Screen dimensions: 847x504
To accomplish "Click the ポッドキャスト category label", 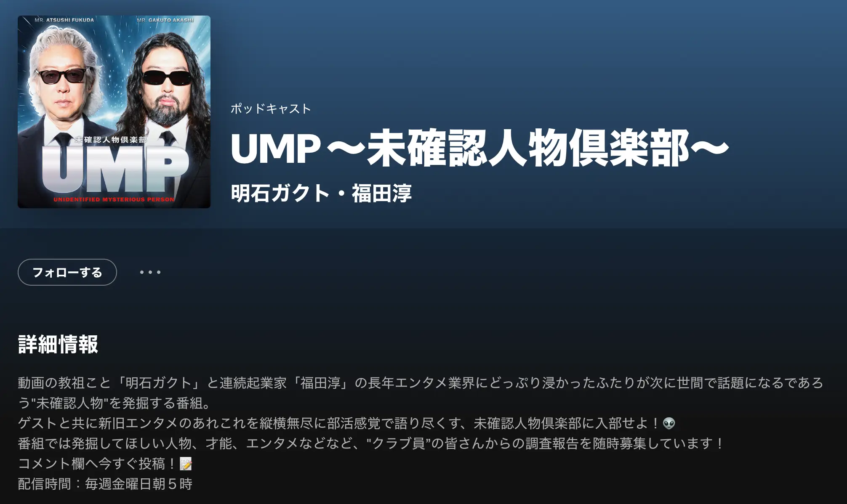I will pos(271,109).
